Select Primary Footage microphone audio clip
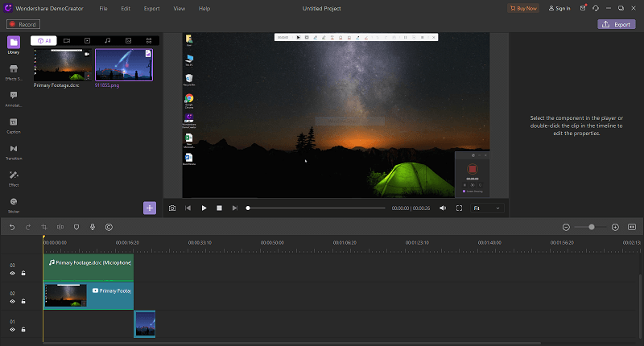The width and height of the screenshot is (644, 346). coord(89,268)
